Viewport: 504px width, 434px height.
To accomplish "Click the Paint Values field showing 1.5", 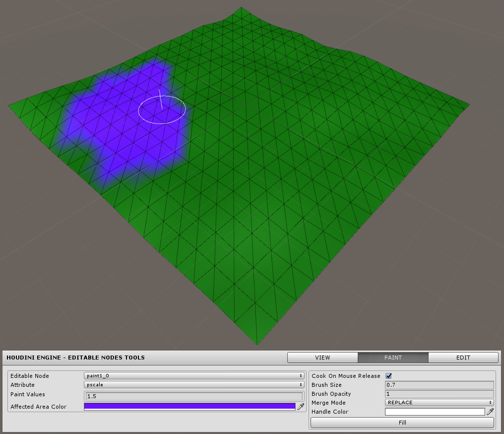I will pyautogui.click(x=194, y=396).
